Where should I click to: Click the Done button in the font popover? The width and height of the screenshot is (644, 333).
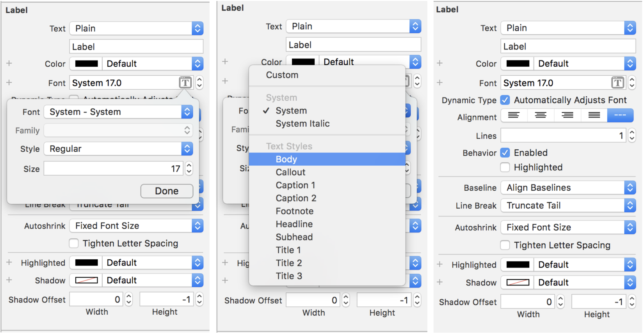click(x=167, y=191)
